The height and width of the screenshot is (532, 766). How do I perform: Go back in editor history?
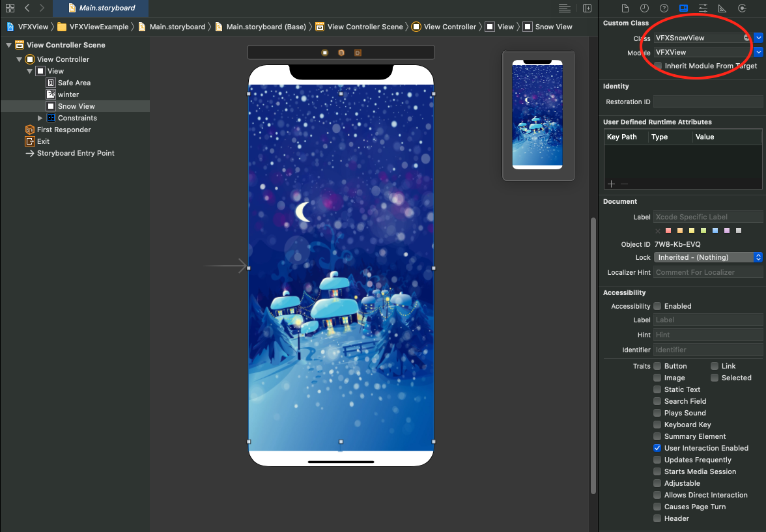click(27, 8)
